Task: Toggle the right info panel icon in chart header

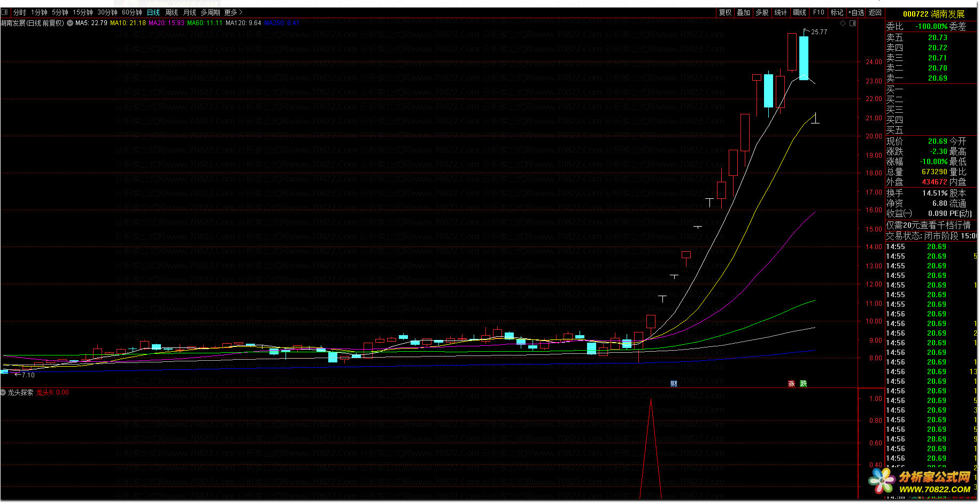Action: point(853,23)
